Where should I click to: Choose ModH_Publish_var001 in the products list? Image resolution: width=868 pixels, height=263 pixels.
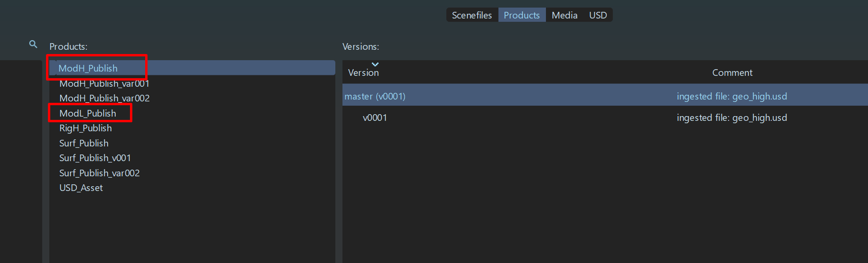point(104,83)
